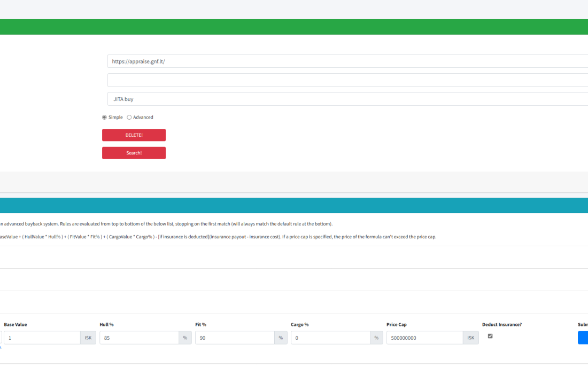Click the ISK suffix beside Price Cap
The height and width of the screenshot is (374, 588).
pyautogui.click(x=471, y=338)
